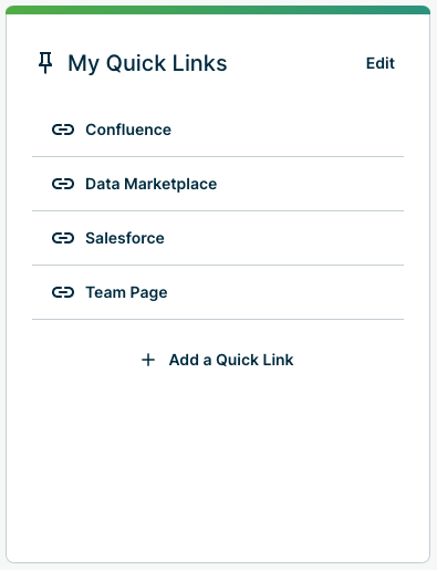Click the divider line below Salesforce
The height and width of the screenshot is (570, 437).
tap(218, 265)
